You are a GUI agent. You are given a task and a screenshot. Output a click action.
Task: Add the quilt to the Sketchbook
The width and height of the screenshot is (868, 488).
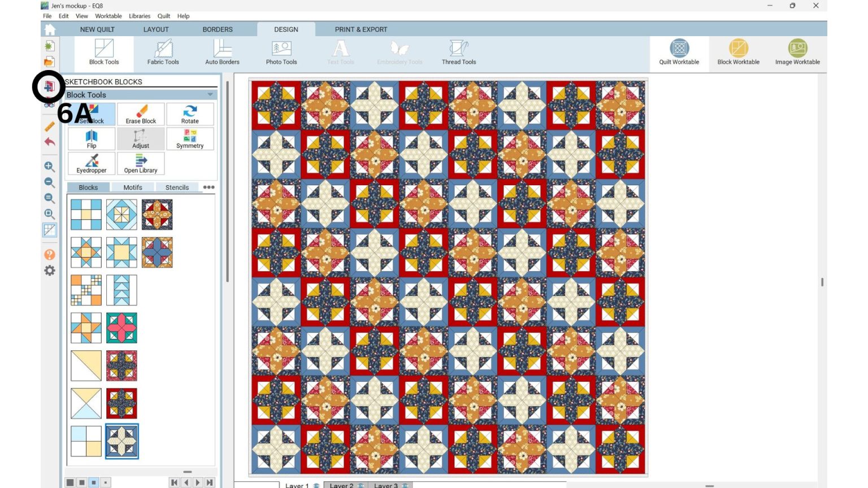coord(50,88)
